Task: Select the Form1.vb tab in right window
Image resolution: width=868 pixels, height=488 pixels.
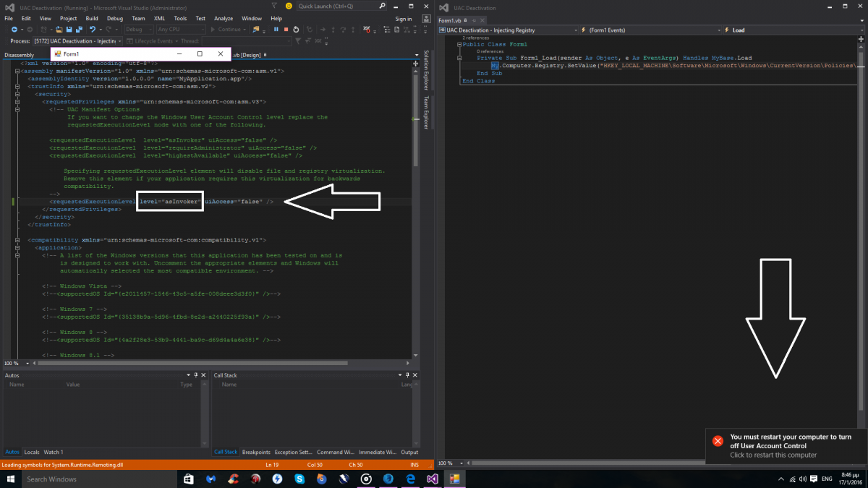Action: [x=450, y=20]
